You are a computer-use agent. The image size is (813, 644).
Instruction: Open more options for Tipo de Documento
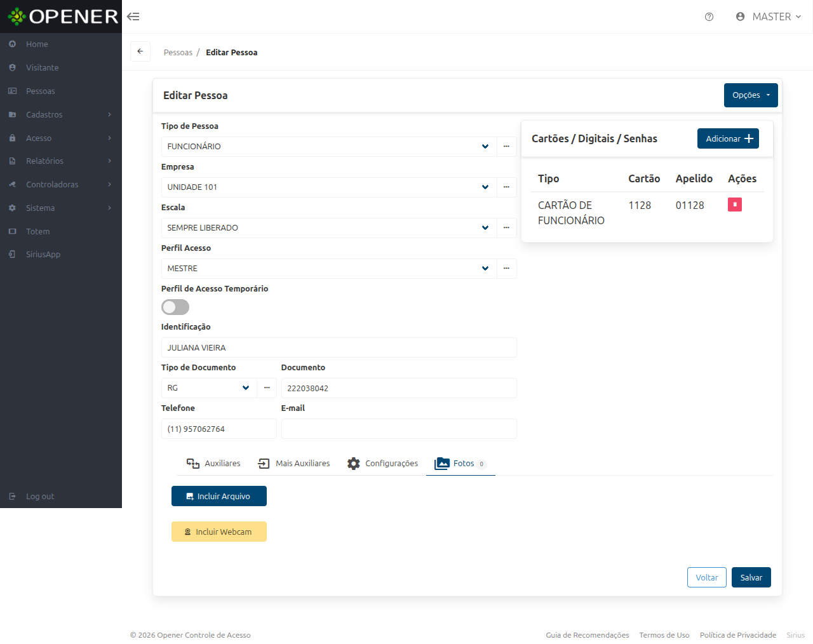267,388
